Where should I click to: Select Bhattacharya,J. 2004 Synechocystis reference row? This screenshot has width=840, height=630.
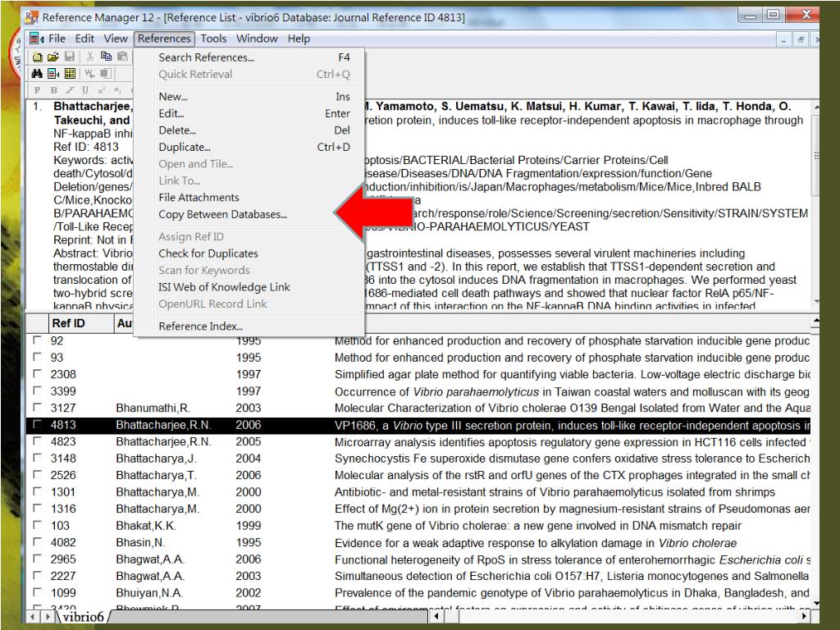[418, 458]
